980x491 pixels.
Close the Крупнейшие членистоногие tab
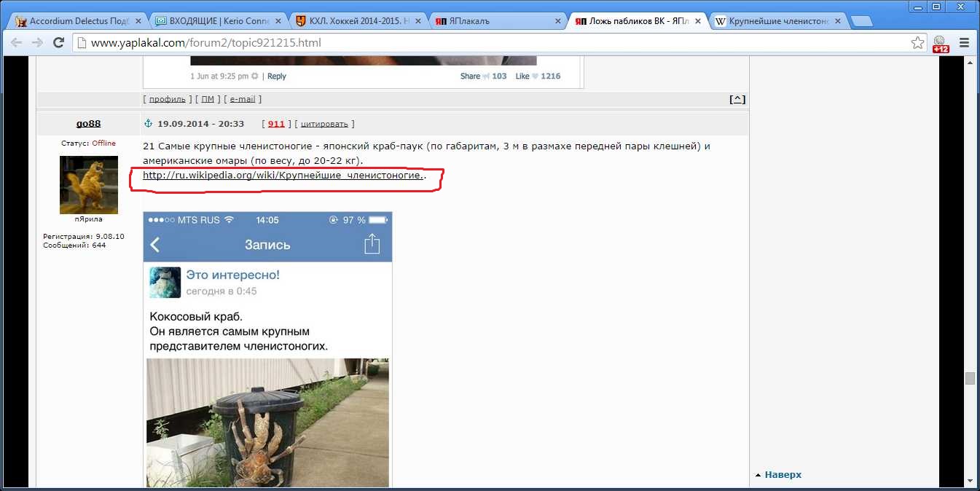pos(837,22)
